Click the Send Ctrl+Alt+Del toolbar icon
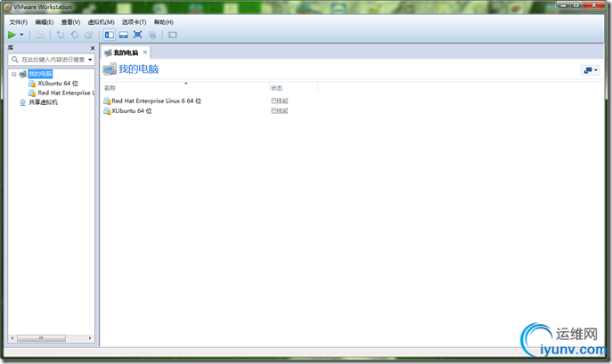 point(40,35)
